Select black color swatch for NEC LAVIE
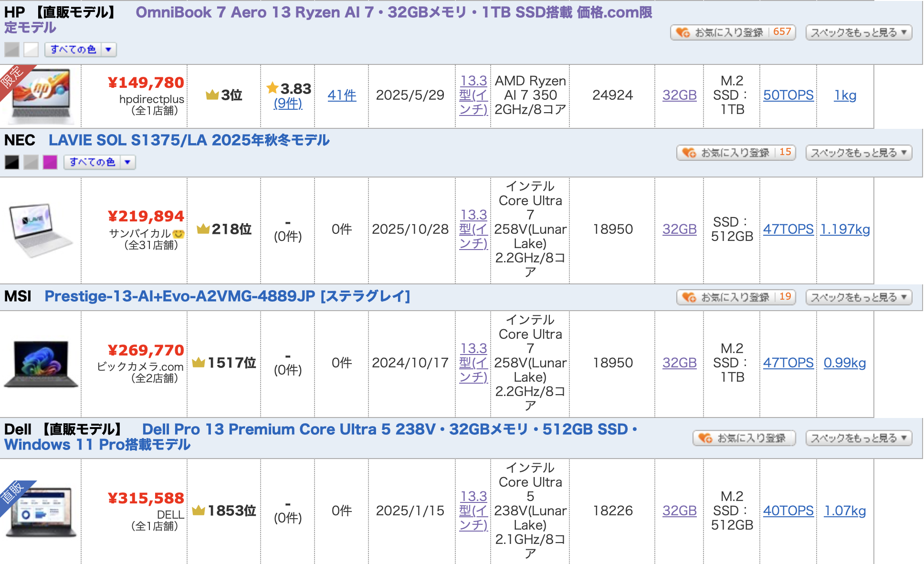924x564 pixels. pos(12,162)
